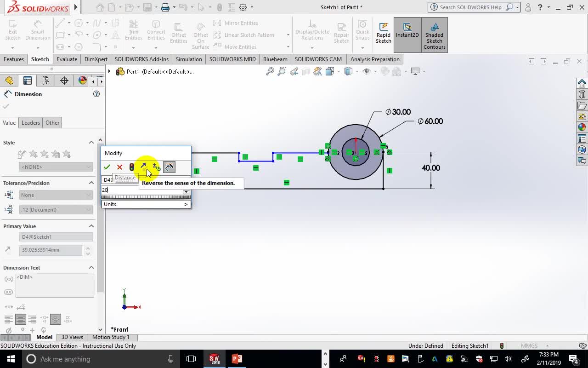This screenshot has height=368, width=588.
Task: Open Windows Start button
Action: point(11,359)
